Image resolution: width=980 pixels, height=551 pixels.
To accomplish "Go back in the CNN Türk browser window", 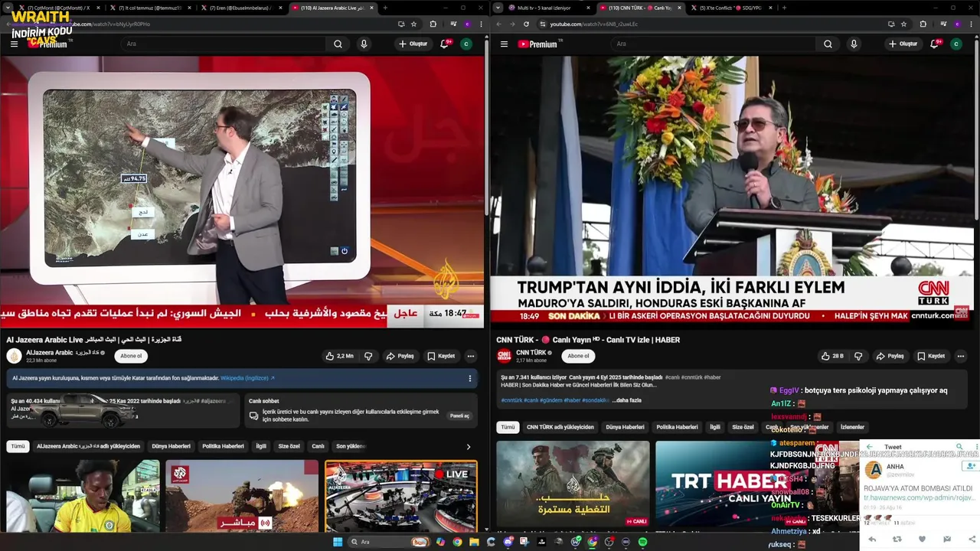I will pos(499,24).
